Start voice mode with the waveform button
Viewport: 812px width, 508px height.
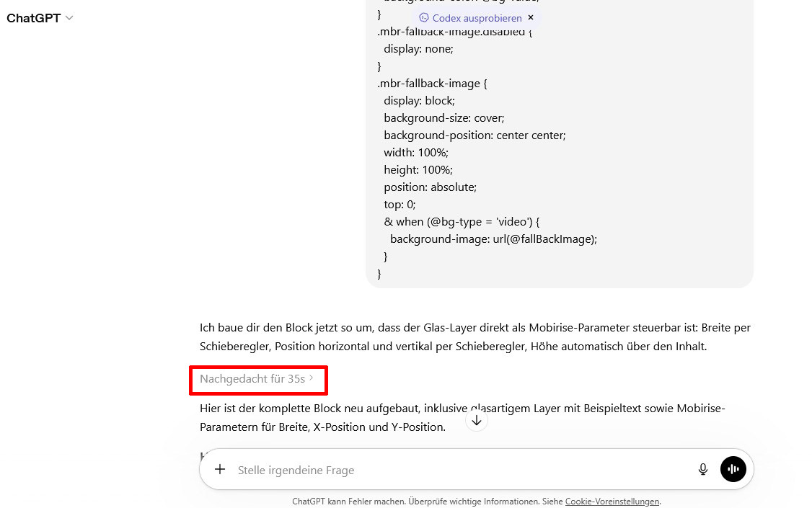point(733,469)
